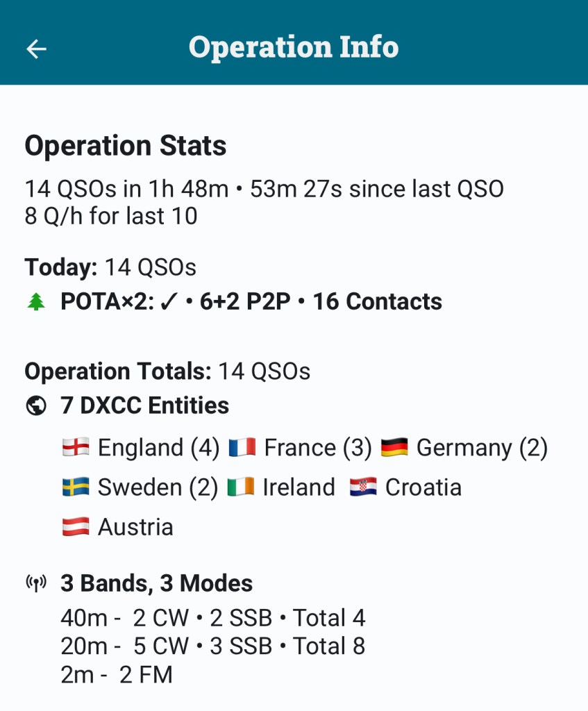Screen dimensions: 588x711
Task: Tap the England flag icon
Action: tap(75, 448)
